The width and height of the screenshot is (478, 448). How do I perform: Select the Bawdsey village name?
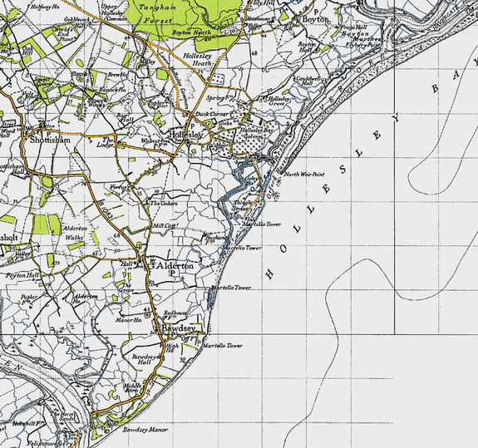pyautogui.click(x=179, y=328)
